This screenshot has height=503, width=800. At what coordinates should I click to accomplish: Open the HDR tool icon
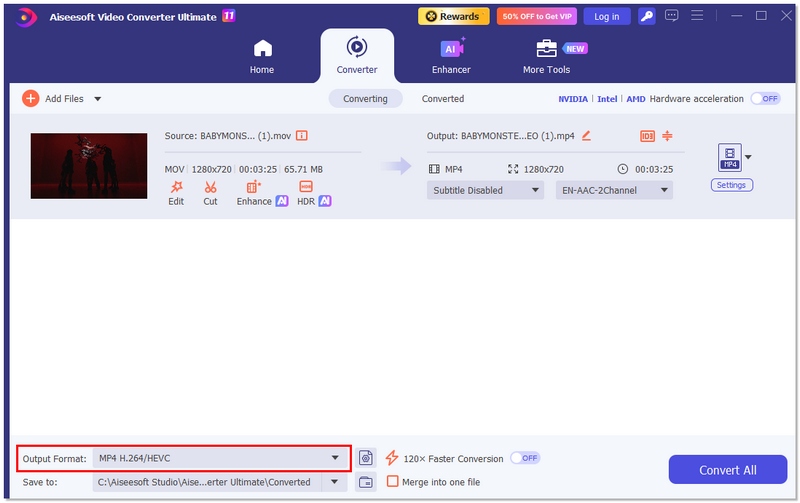pyautogui.click(x=306, y=187)
